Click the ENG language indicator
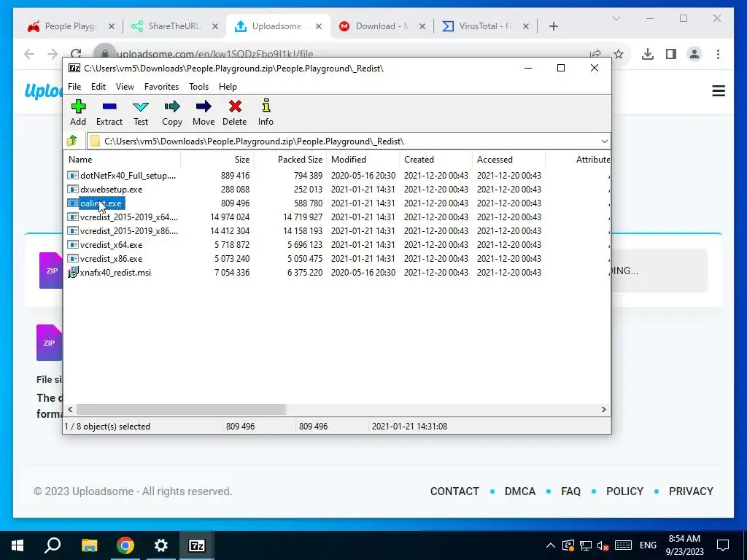The width and height of the screenshot is (747, 560). [648, 545]
